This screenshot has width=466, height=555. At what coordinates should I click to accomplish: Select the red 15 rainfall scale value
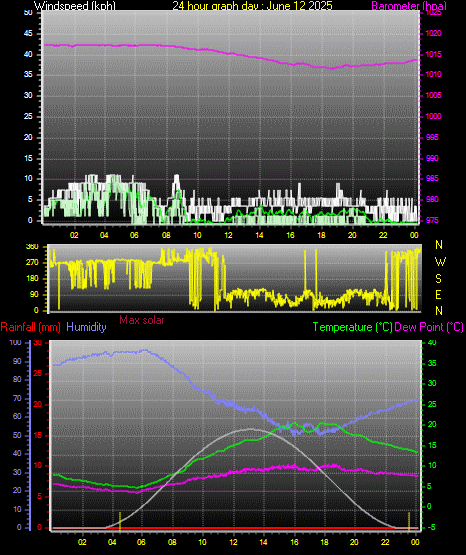click(x=38, y=436)
